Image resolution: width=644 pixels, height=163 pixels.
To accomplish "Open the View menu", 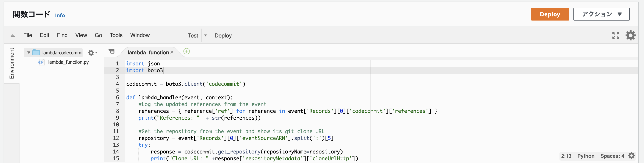I will pos(81,35).
